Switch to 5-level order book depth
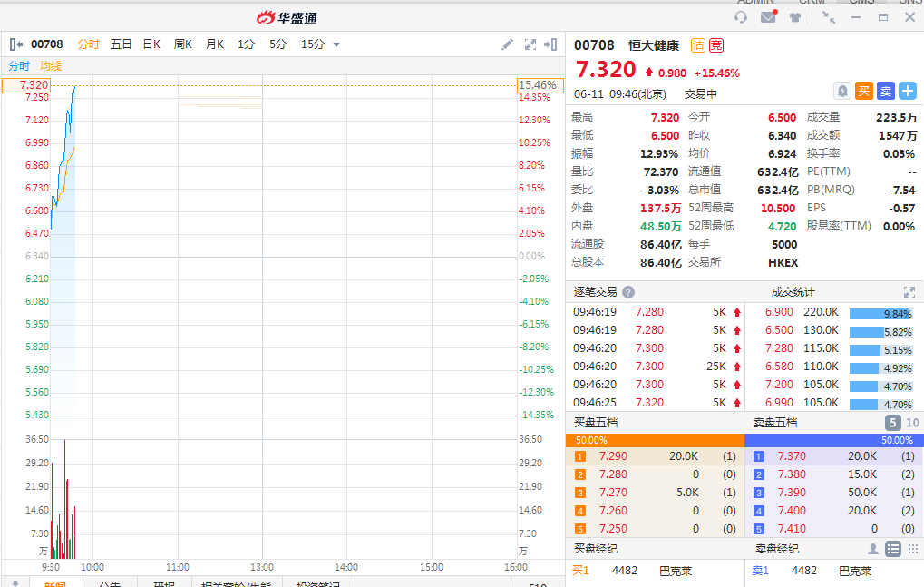Viewport: 924px width, 587px height. (x=892, y=423)
